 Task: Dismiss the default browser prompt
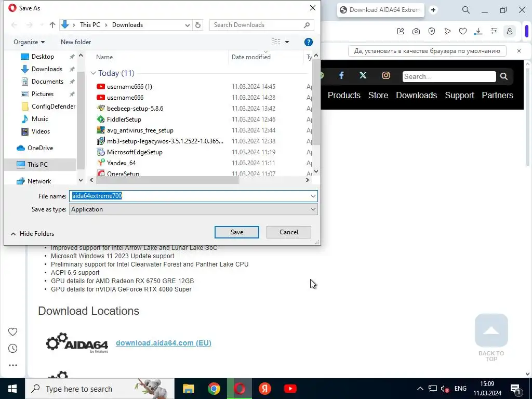click(519, 51)
